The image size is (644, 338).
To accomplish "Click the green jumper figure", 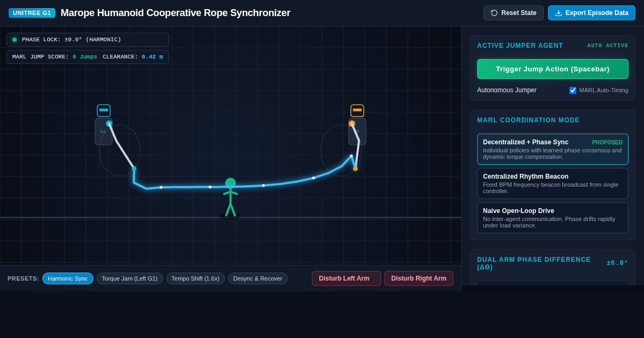I will pos(230,197).
